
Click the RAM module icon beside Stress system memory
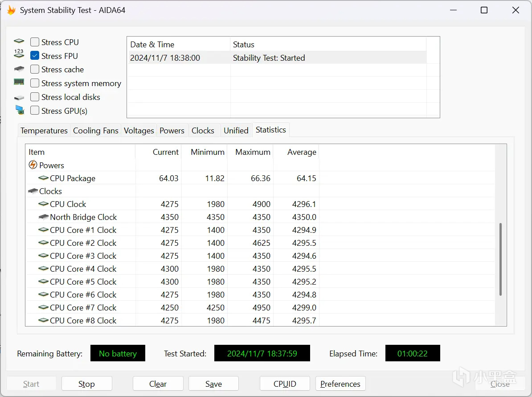coord(19,82)
